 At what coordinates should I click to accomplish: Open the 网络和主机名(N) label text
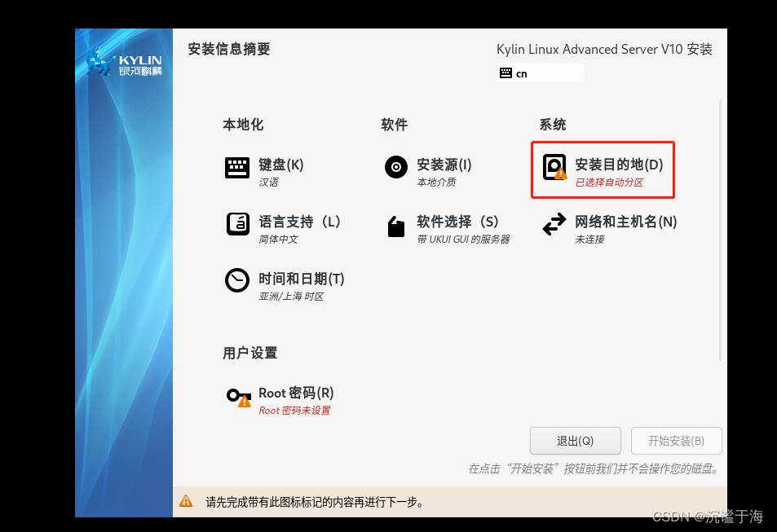pyautogui.click(x=625, y=222)
